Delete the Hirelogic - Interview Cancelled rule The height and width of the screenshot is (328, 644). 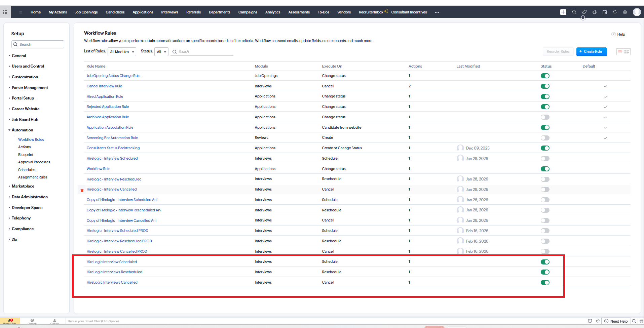[x=82, y=191]
